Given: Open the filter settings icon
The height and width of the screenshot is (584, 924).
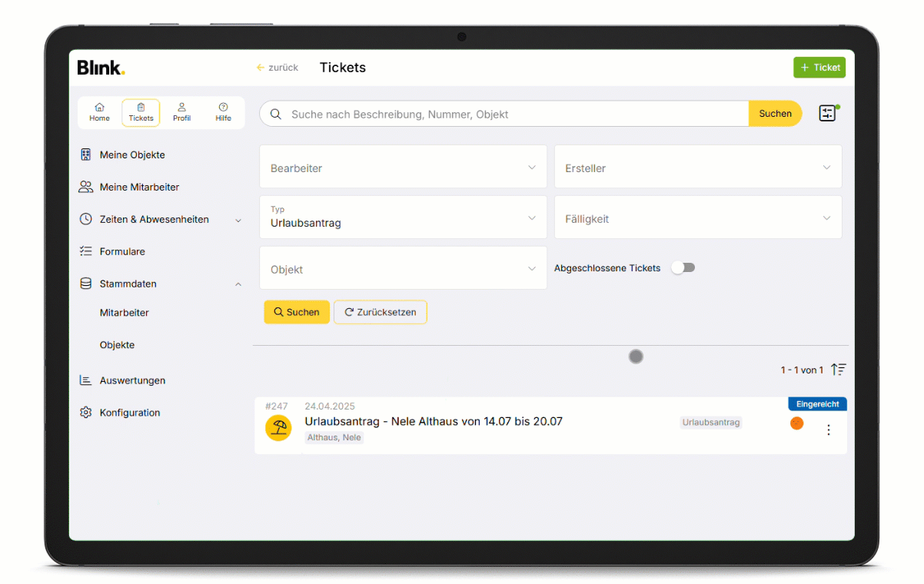Looking at the screenshot, I should coord(827,114).
